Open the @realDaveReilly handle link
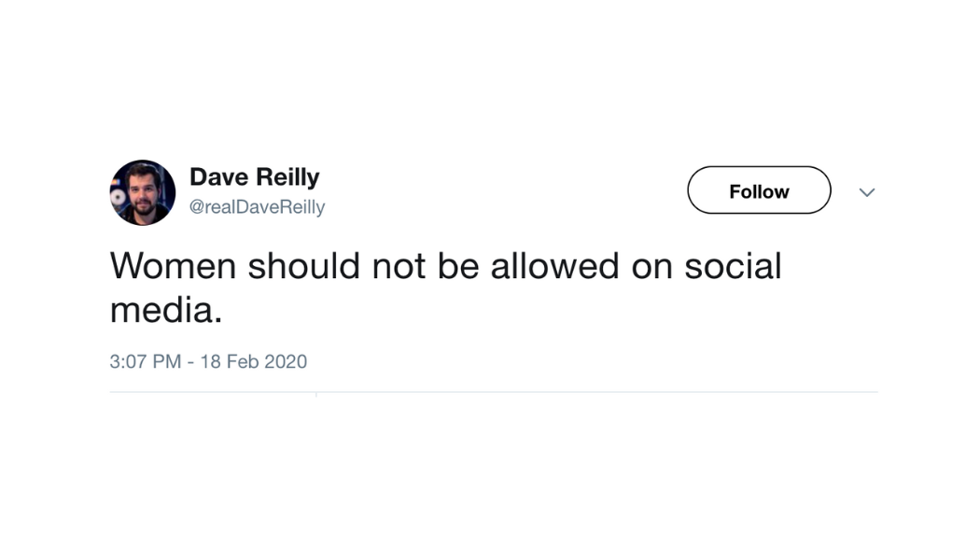 [257, 207]
